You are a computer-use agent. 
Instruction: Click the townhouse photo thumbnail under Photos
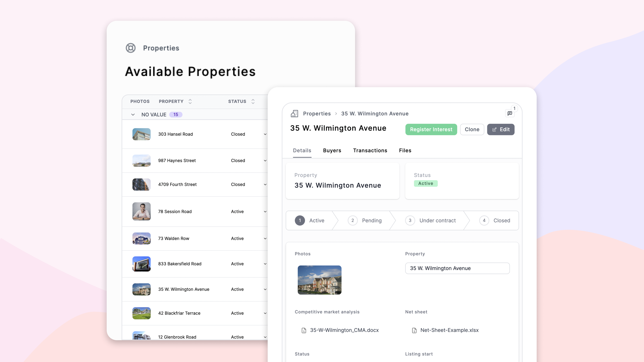point(319,280)
